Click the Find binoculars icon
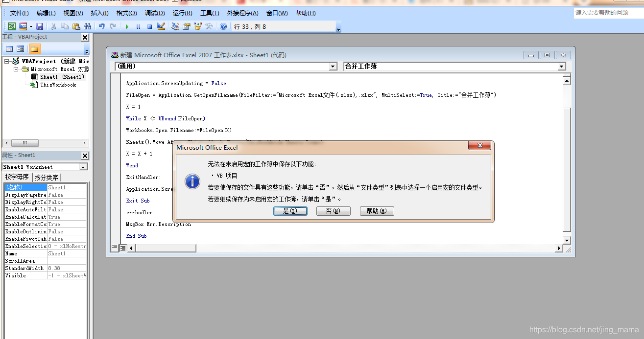 pos(87,26)
